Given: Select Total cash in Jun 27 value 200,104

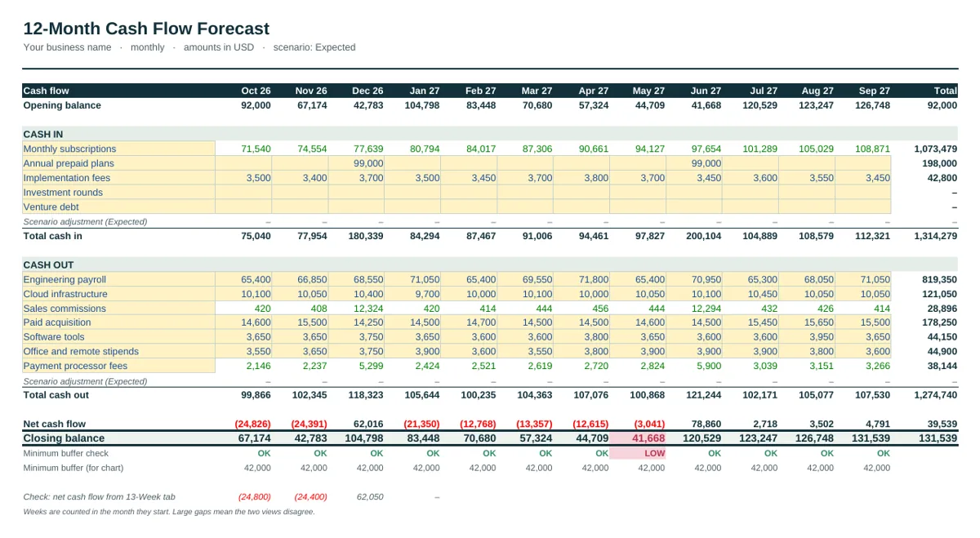Looking at the screenshot, I should 704,236.
